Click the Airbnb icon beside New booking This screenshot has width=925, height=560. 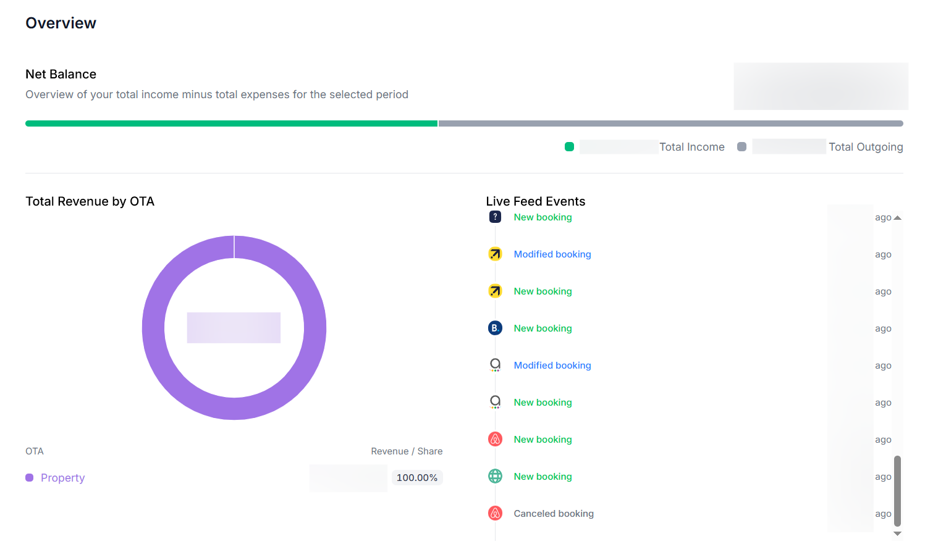(x=495, y=439)
